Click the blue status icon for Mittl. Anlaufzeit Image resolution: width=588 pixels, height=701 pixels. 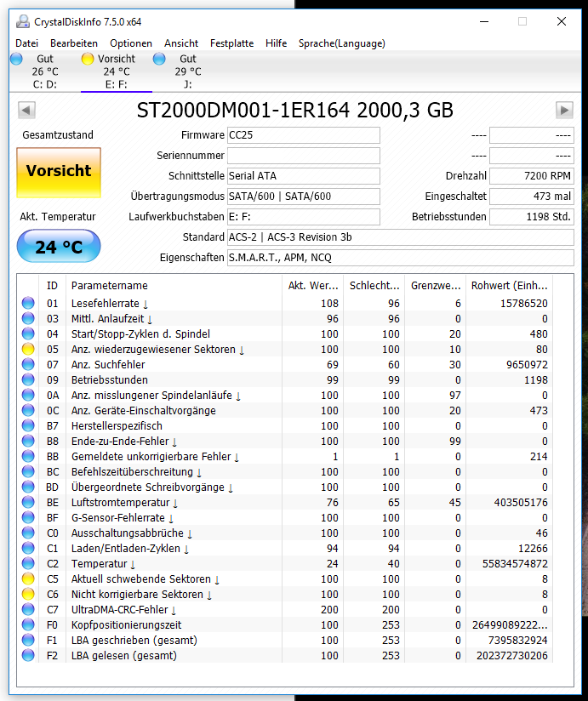28,318
